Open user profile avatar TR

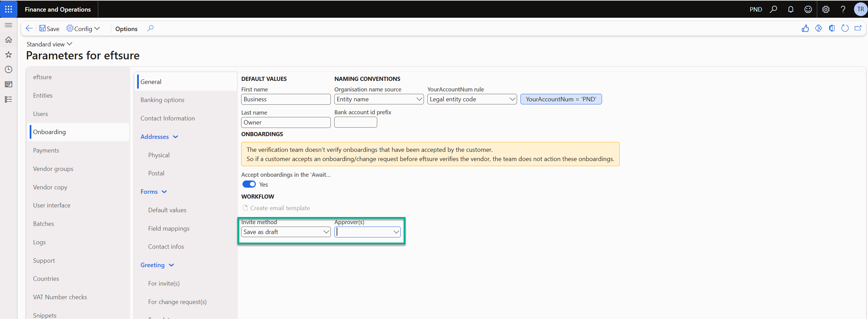click(860, 9)
